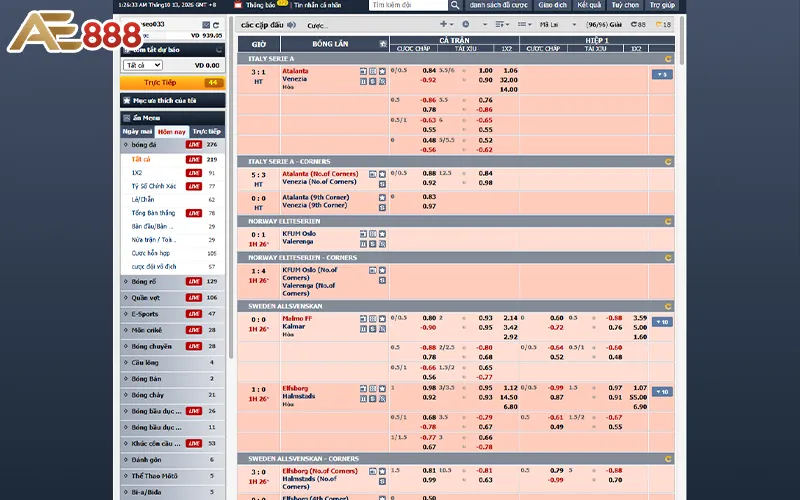Click Atalanta 1X2 odds 1.06

(510, 70)
